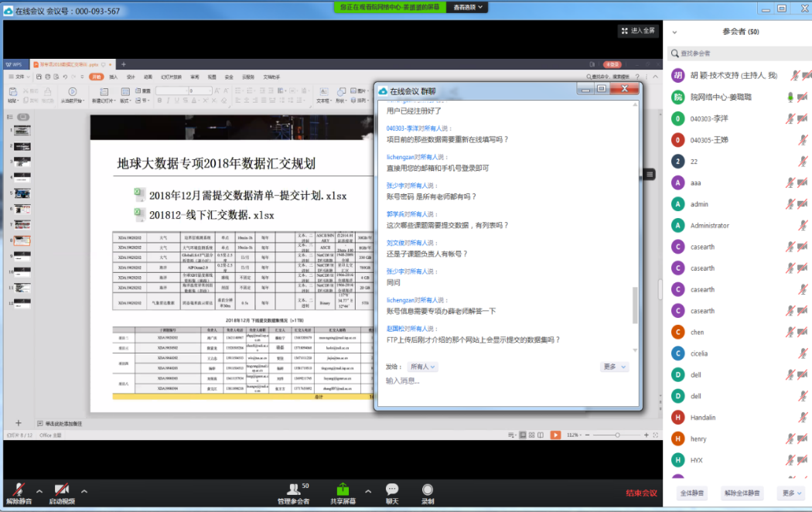Click the start video camera icon (启动视频)
The width and height of the screenshot is (812, 512).
pos(62,489)
